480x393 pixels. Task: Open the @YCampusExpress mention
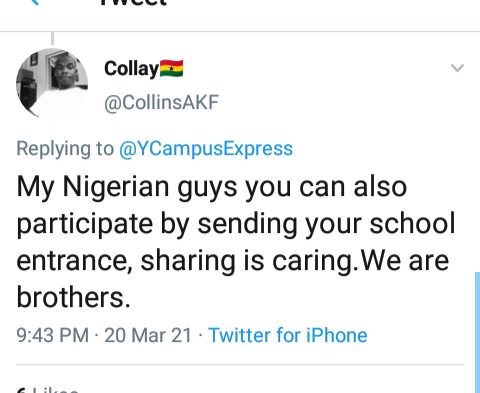206,149
